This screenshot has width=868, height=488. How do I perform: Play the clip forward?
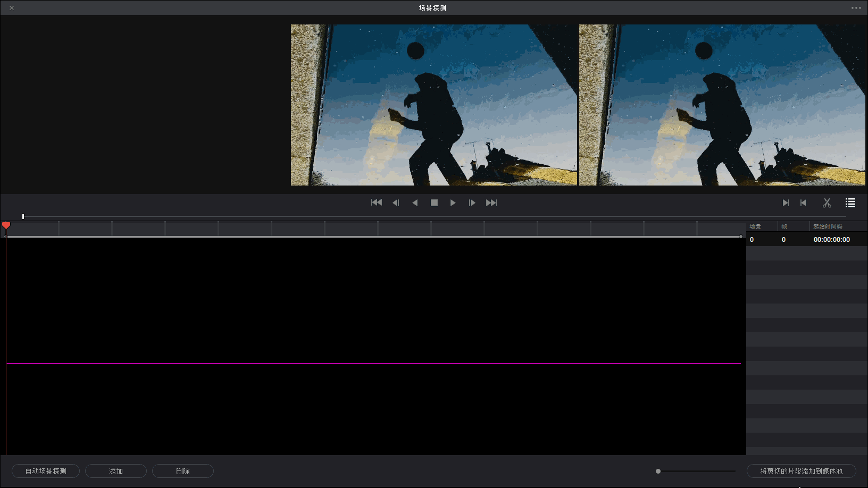pyautogui.click(x=453, y=203)
